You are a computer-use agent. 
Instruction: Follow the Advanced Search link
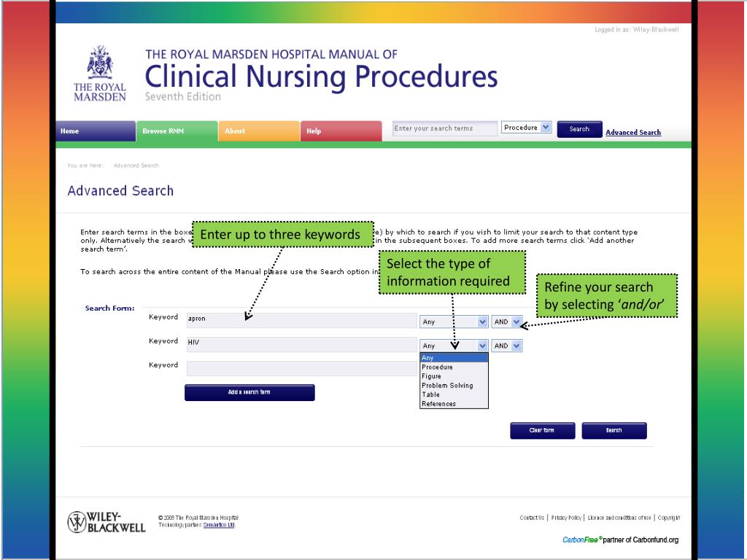(x=633, y=133)
